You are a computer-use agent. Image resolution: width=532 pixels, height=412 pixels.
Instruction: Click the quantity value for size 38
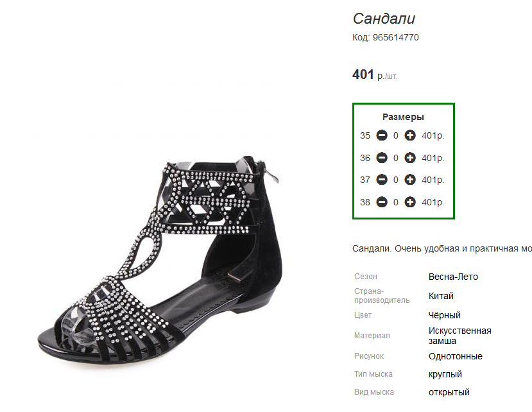point(395,203)
